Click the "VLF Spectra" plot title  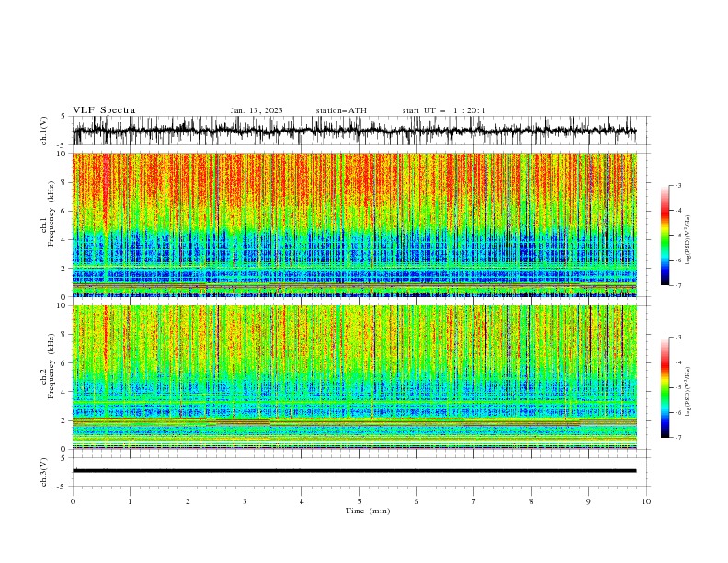coord(104,110)
